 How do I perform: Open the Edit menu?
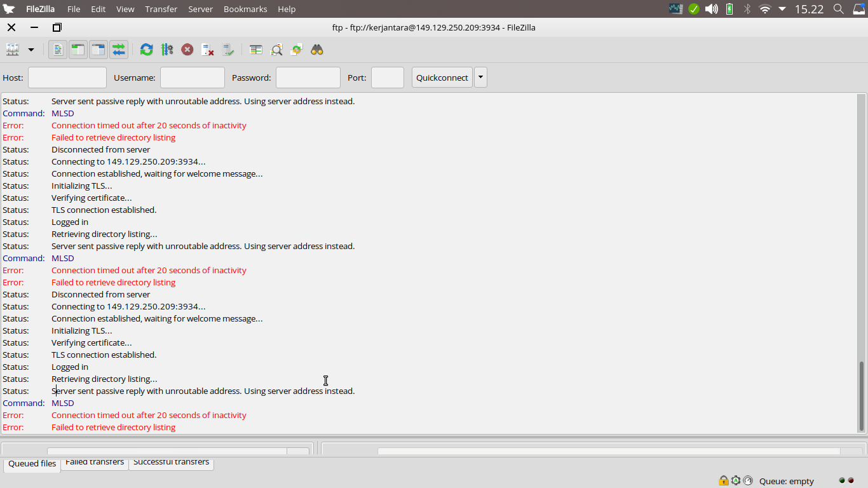98,9
